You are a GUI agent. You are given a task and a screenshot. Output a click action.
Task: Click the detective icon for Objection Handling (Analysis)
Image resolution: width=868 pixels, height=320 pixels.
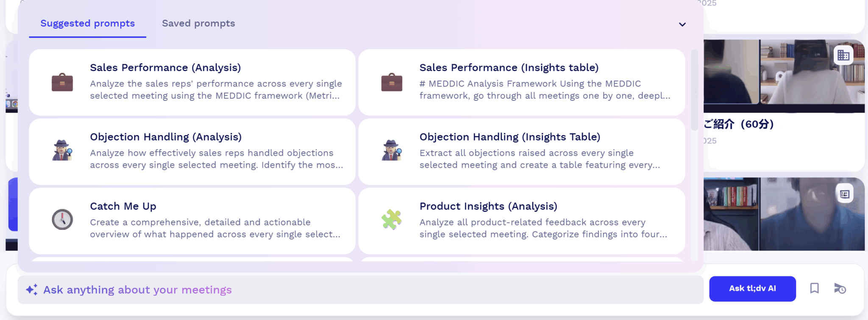coord(62,151)
